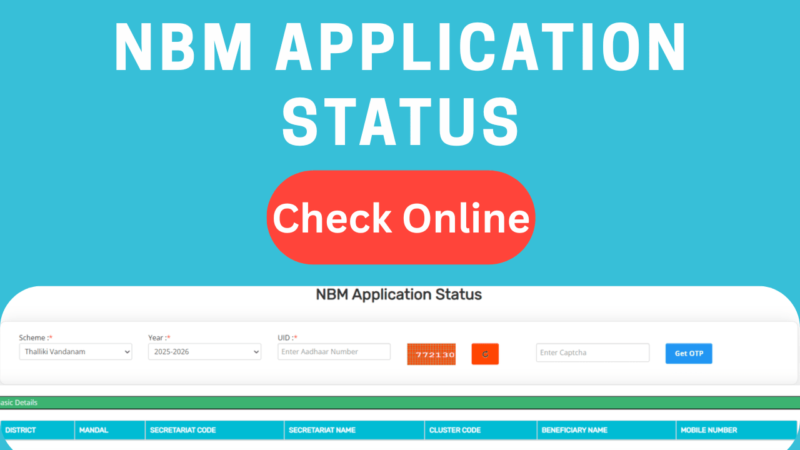This screenshot has height=450, width=800.
Task: Click the MANDAL column header
Action: pyautogui.click(x=110, y=430)
